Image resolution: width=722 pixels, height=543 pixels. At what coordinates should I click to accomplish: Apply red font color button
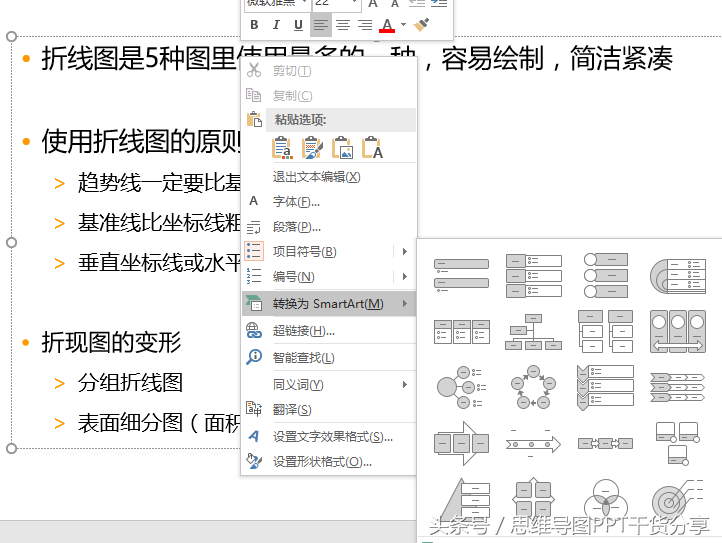pyautogui.click(x=387, y=25)
